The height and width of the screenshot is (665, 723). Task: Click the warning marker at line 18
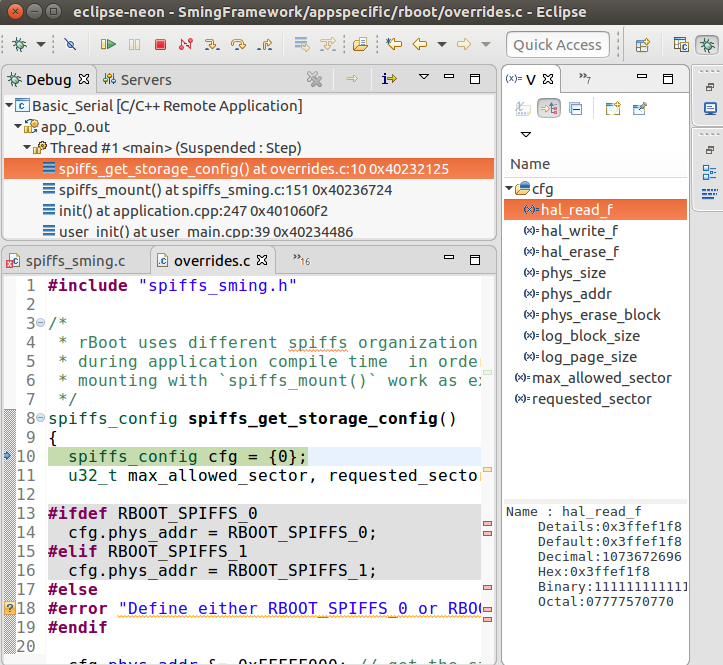click(x=10, y=608)
